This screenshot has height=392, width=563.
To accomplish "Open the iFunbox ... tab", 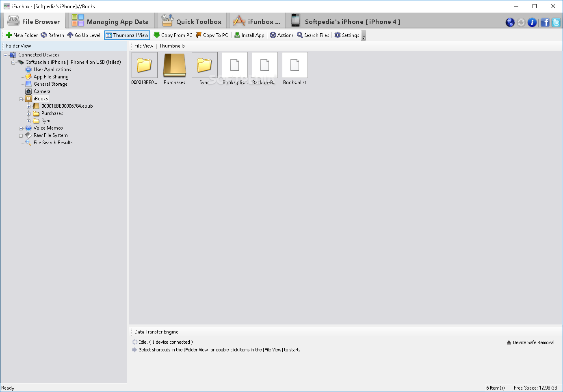I will (x=257, y=21).
